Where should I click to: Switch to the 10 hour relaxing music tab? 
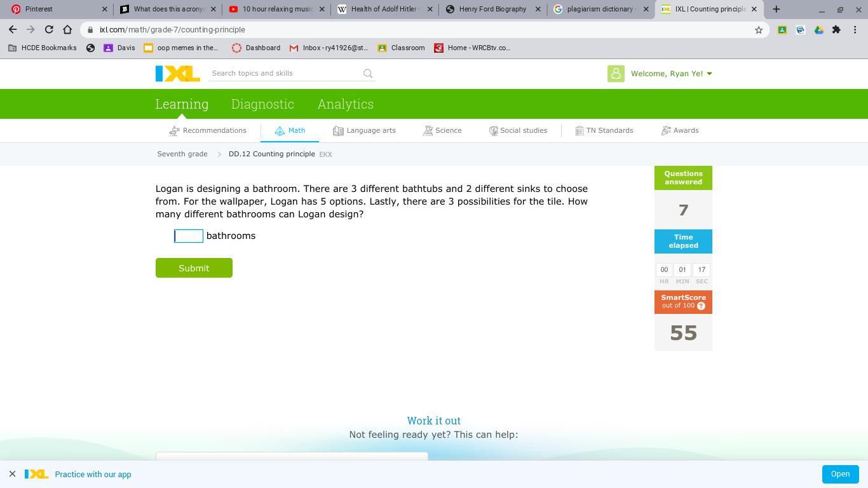(276, 10)
